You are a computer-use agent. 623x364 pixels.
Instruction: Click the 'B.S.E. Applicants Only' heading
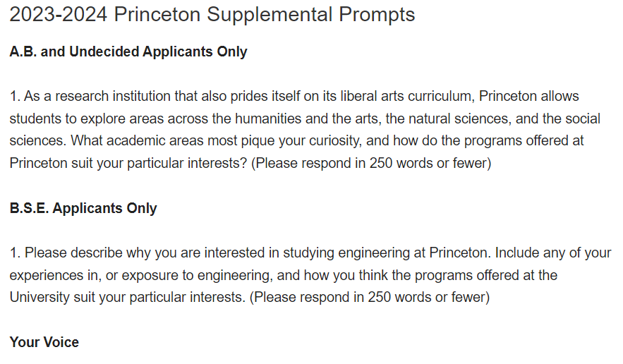pyautogui.click(x=83, y=208)
